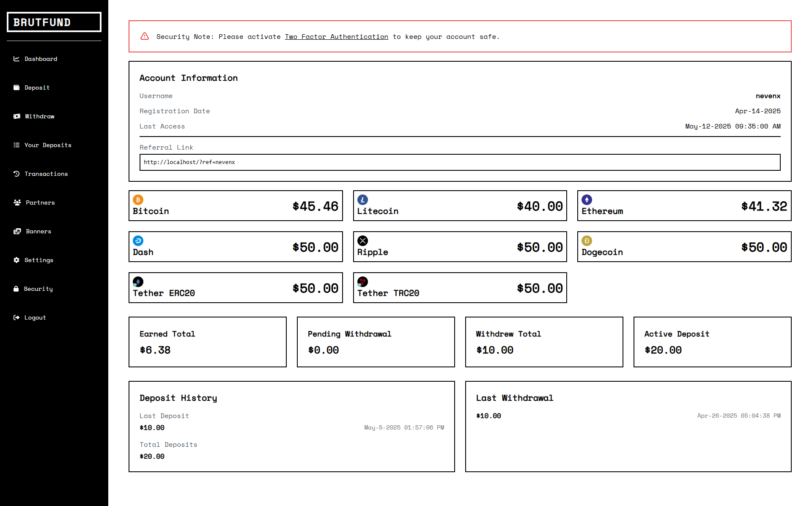Screen dimensions: 812x506
Task: Click the red warning triangle icon
Action: [x=145, y=36]
